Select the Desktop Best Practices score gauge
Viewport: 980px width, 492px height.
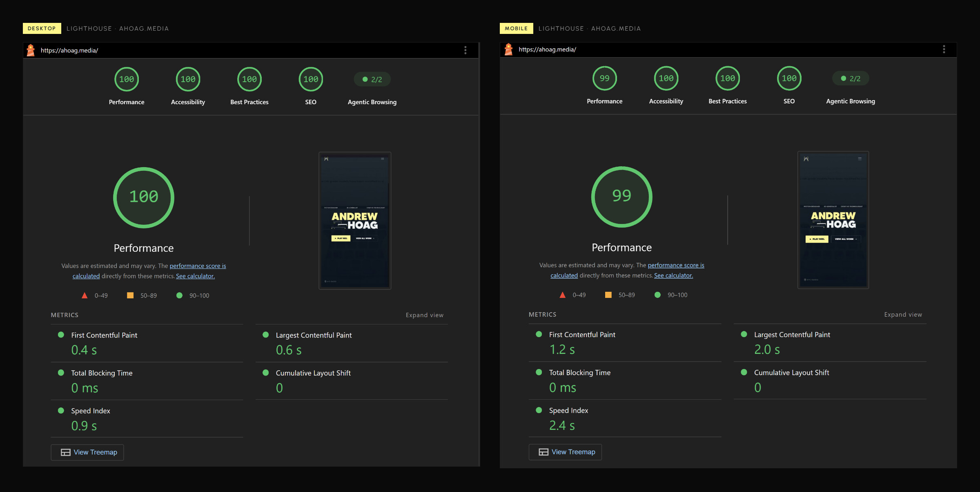(x=249, y=79)
